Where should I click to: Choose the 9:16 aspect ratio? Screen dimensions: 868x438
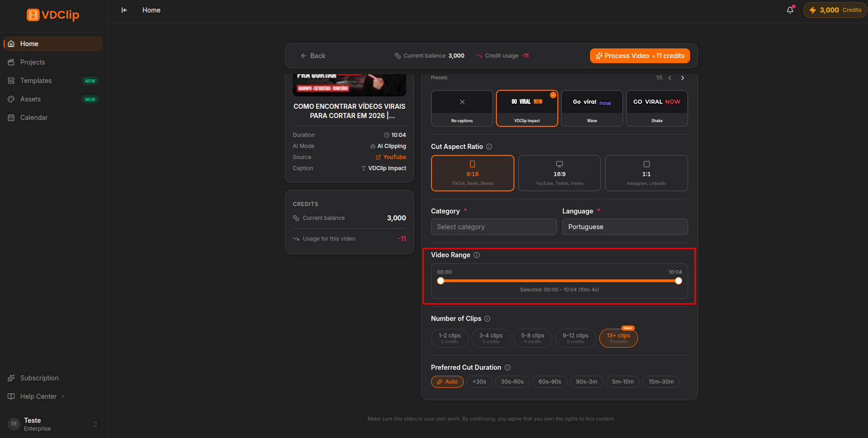click(472, 173)
